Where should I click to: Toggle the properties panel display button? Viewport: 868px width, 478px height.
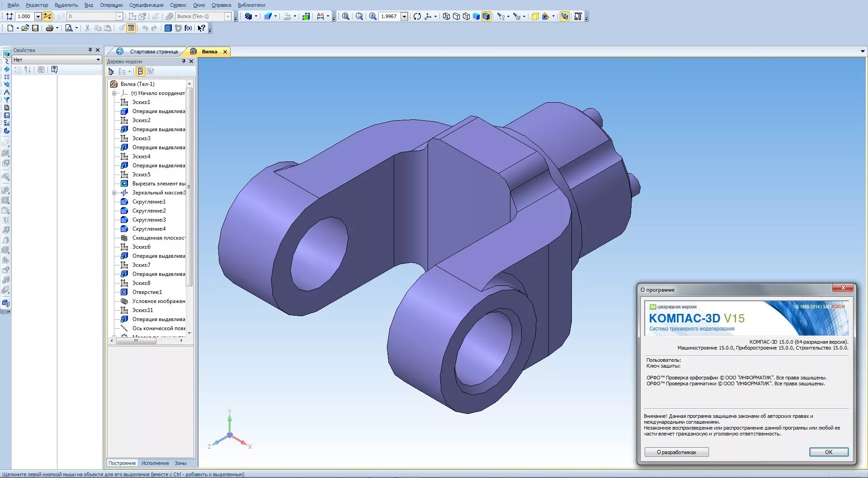[131, 28]
